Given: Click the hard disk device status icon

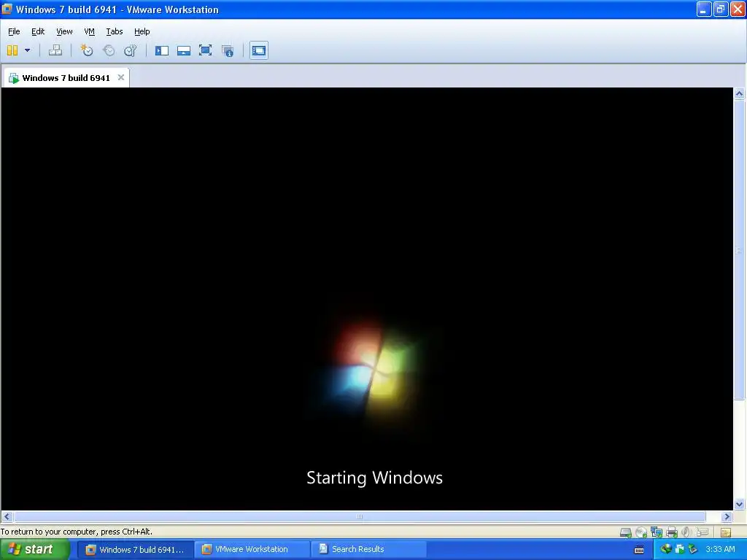Looking at the screenshot, I should [x=625, y=532].
